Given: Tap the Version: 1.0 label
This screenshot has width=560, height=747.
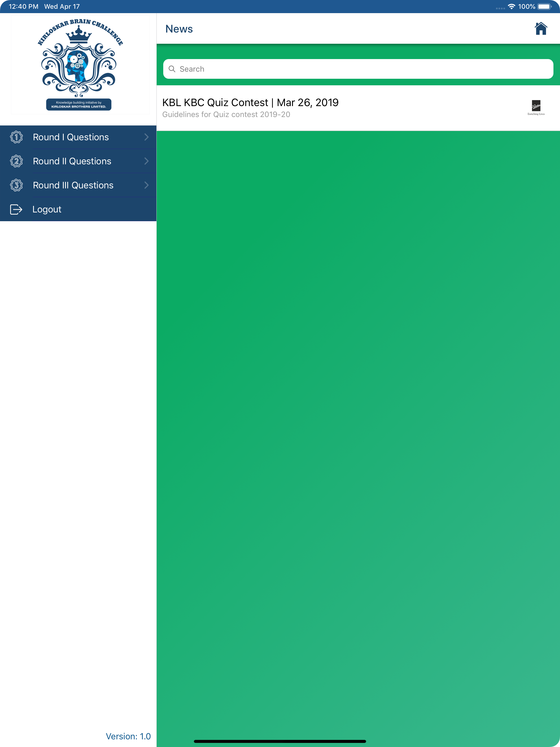Looking at the screenshot, I should (128, 736).
